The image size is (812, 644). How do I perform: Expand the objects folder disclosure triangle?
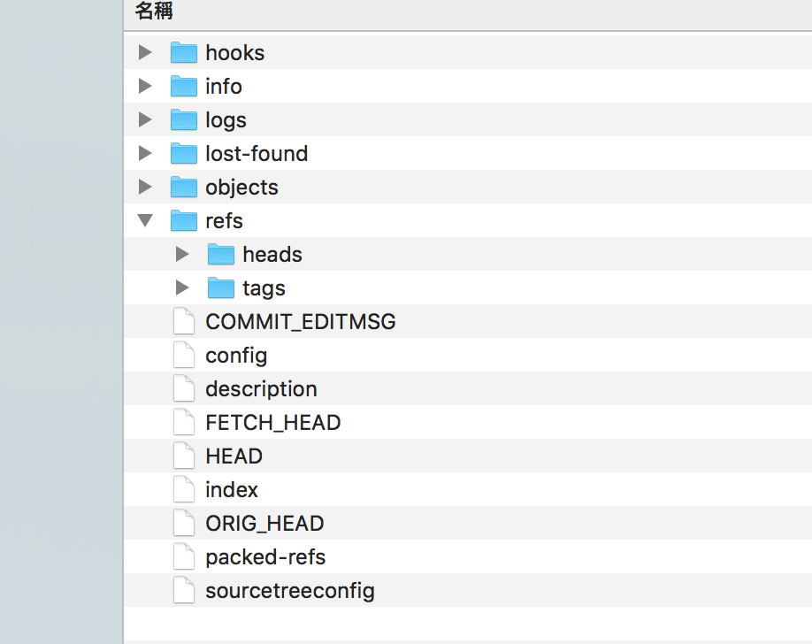click(x=144, y=187)
